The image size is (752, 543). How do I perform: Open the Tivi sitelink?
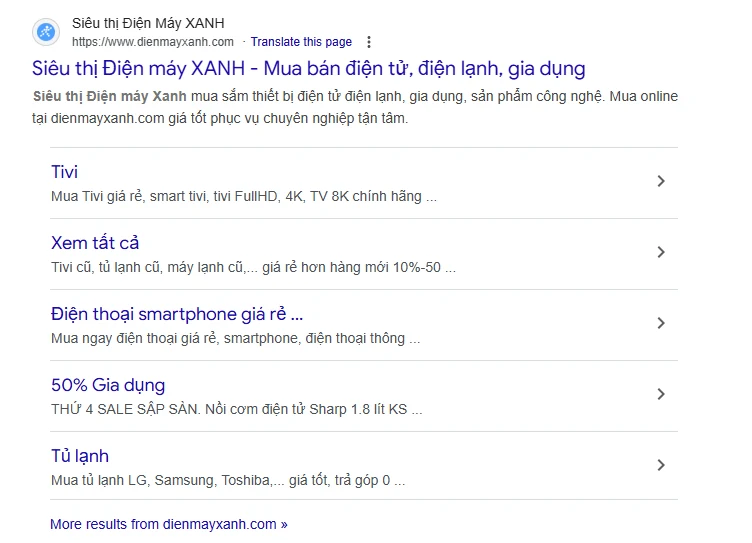pyautogui.click(x=64, y=172)
